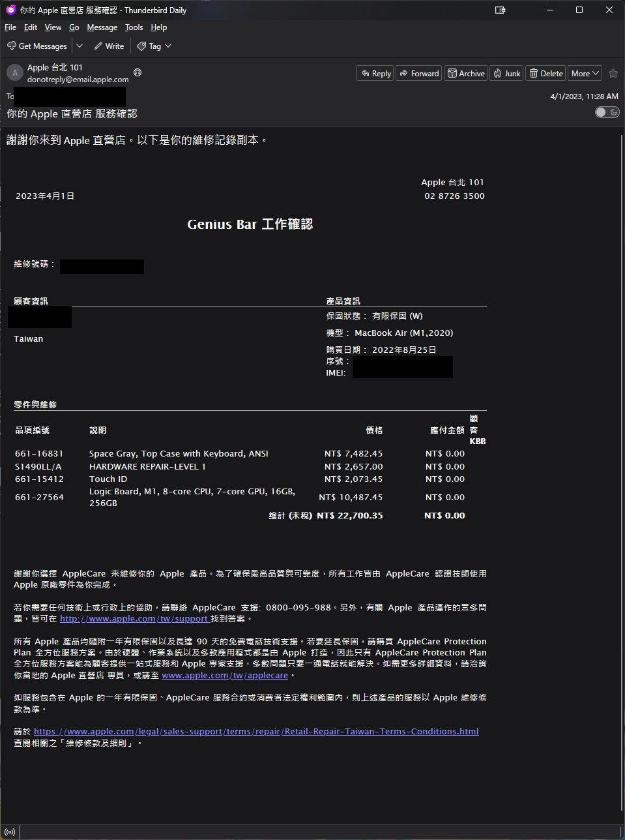Star this message
This screenshot has width=625, height=840.
[613, 74]
